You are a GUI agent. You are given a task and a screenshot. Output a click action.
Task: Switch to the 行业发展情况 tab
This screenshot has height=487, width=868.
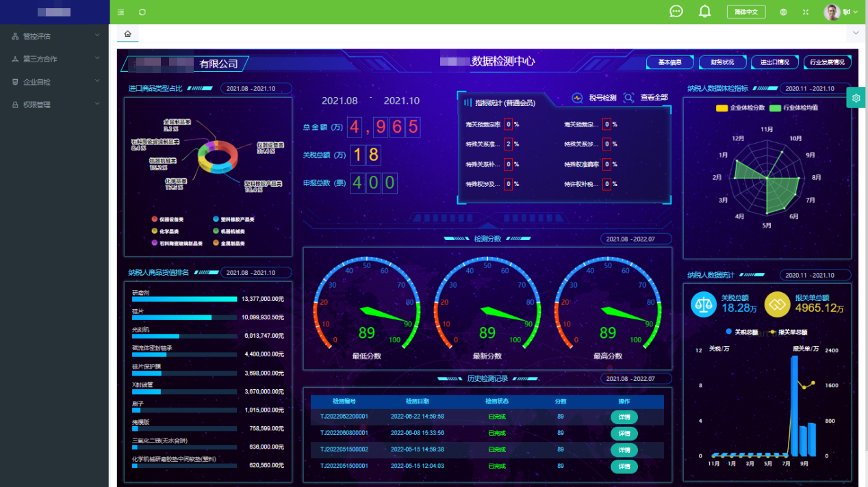tap(828, 62)
